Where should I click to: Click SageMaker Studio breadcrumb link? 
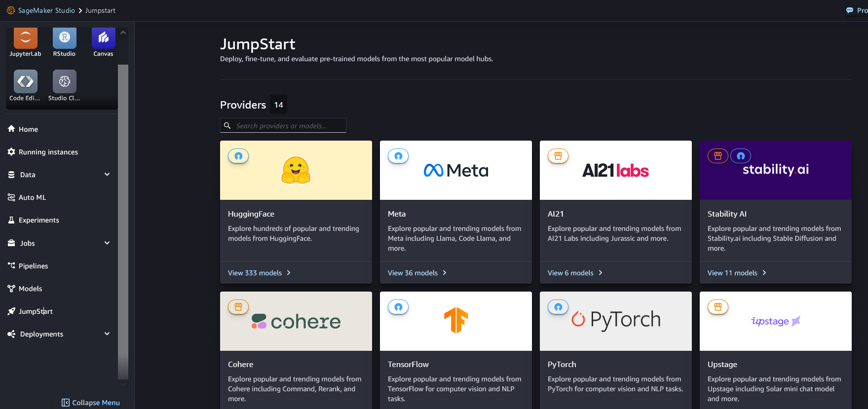pos(46,10)
